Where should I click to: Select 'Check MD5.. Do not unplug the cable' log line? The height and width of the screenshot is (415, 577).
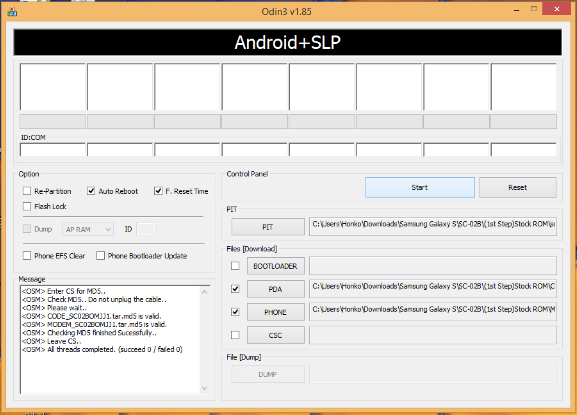[x=94, y=299]
